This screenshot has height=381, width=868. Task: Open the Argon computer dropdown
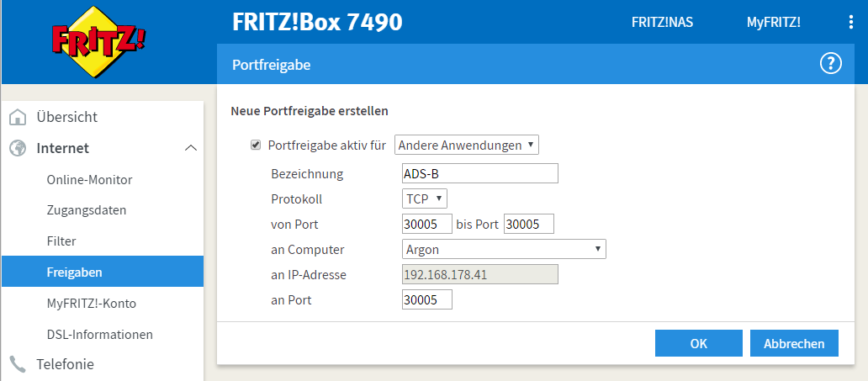[x=504, y=249]
